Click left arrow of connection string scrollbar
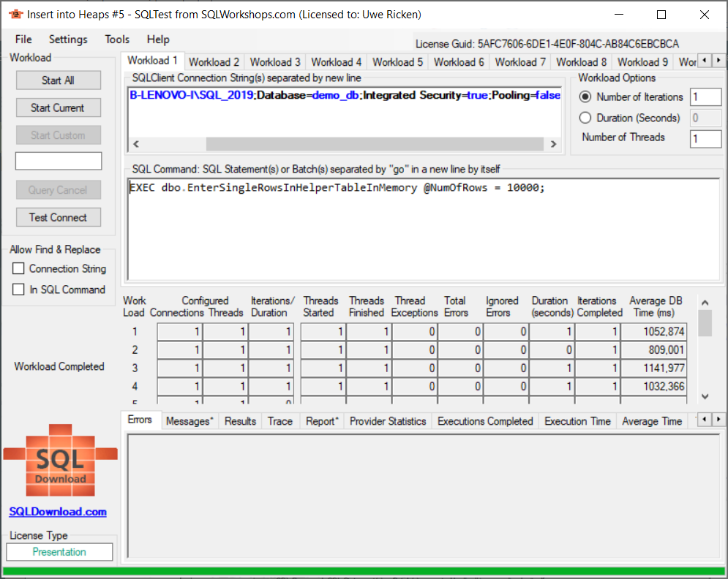The height and width of the screenshot is (579, 728). click(x=135, y=144)
